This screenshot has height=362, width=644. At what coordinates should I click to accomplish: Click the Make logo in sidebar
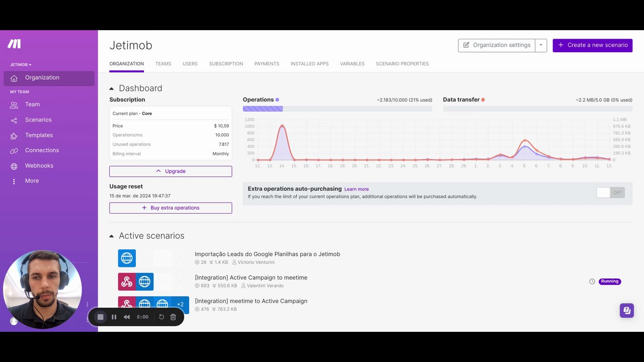click(14, 44)
